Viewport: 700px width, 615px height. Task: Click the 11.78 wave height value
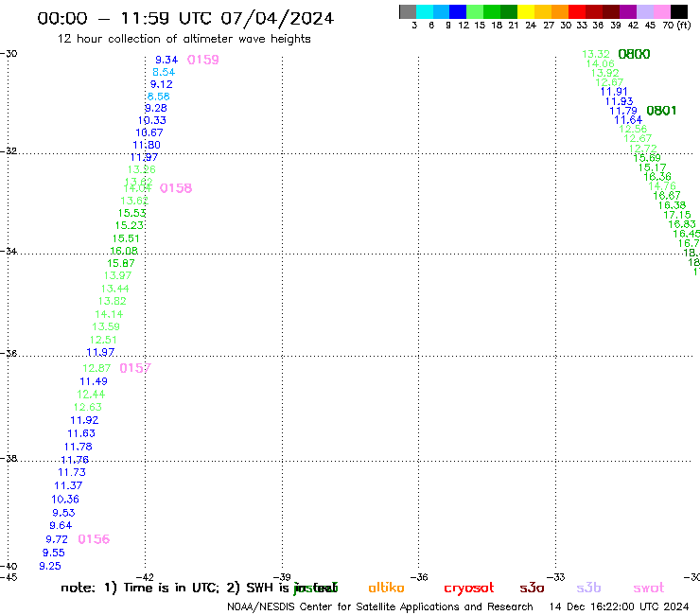pyautogui.click(x=79, y=447)
